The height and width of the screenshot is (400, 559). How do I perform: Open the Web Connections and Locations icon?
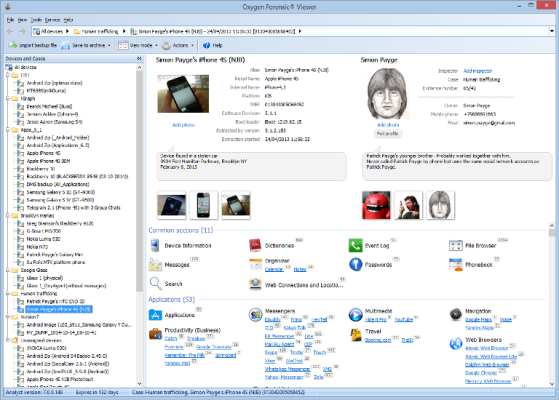click(256, 284)
